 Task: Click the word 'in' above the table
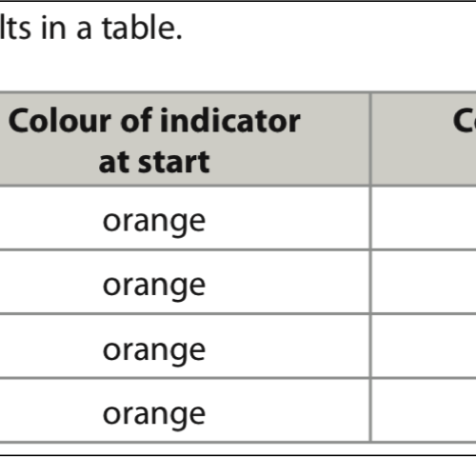click(x=53, y=28)
